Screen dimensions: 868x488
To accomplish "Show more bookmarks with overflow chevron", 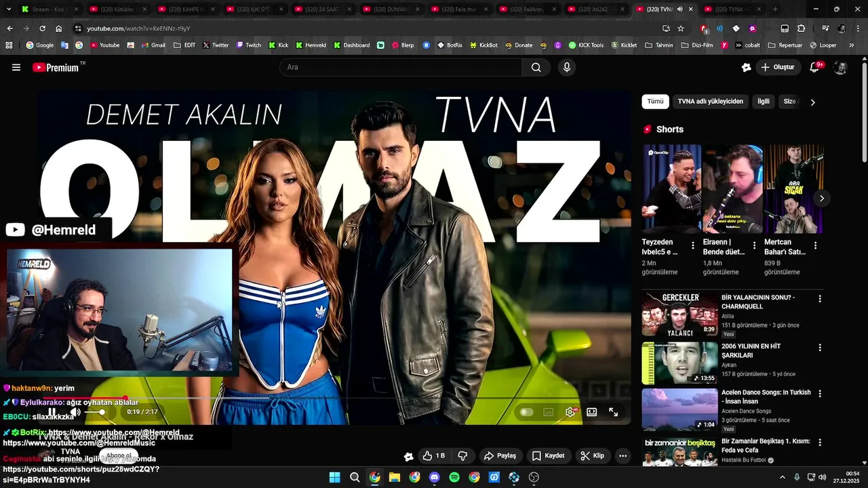I will [852, 45].
